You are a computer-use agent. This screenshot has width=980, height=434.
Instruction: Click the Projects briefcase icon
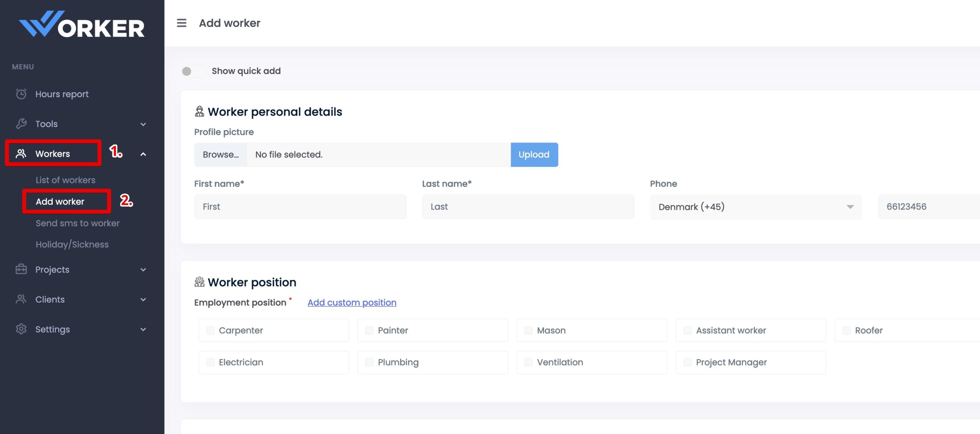coord(21,269)
